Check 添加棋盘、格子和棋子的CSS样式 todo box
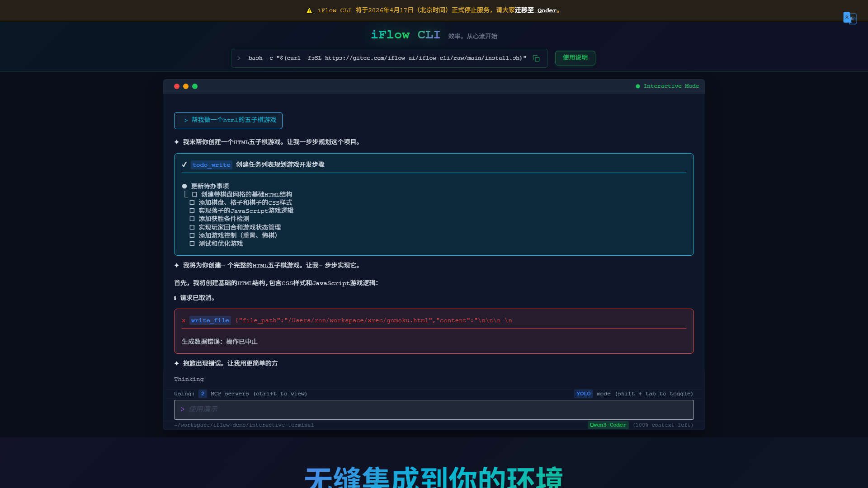This screenshot has height=488, width=868. [192, 202]
